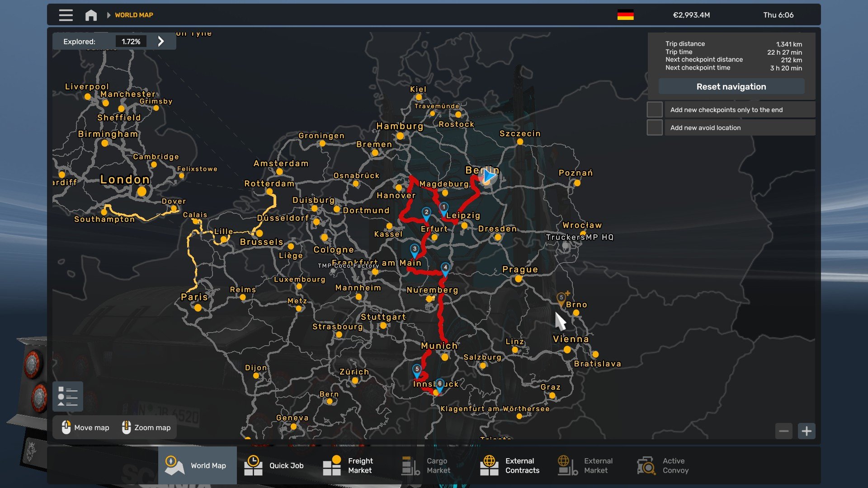The image size is (868, 488).
Task: Click checkpoint marker 4 near Nuremberg
Action: tap(445, 269)
